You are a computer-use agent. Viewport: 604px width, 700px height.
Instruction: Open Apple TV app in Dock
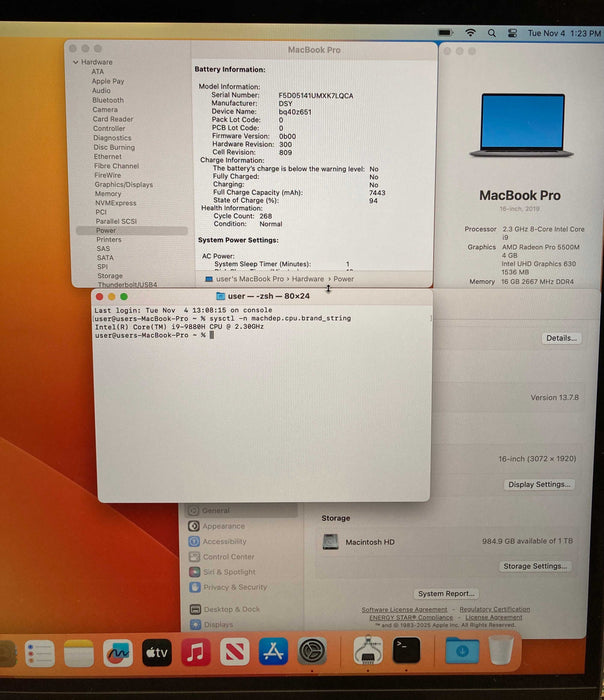click(x=157, y=653)
